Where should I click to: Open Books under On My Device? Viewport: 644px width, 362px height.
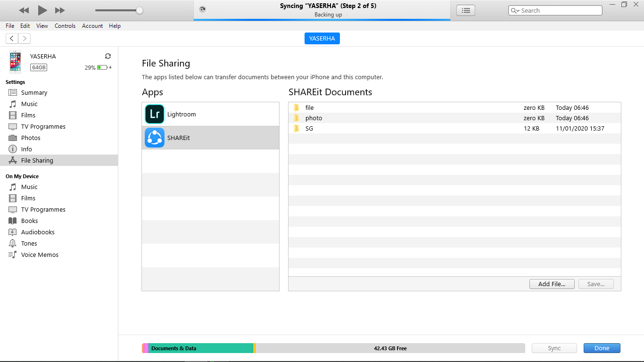tap(29, 221)
